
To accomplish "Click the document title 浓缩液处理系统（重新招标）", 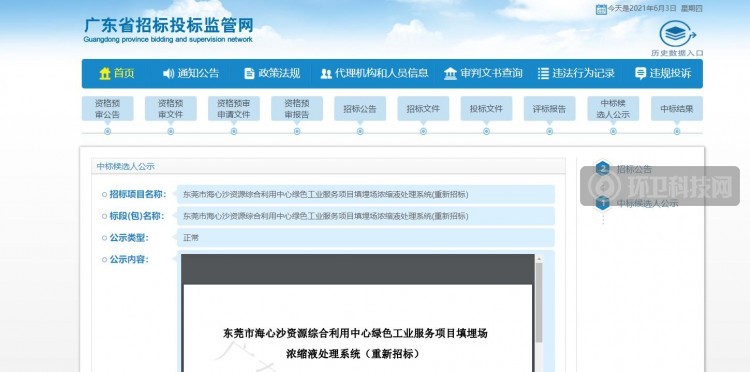I will click(354, 354).
